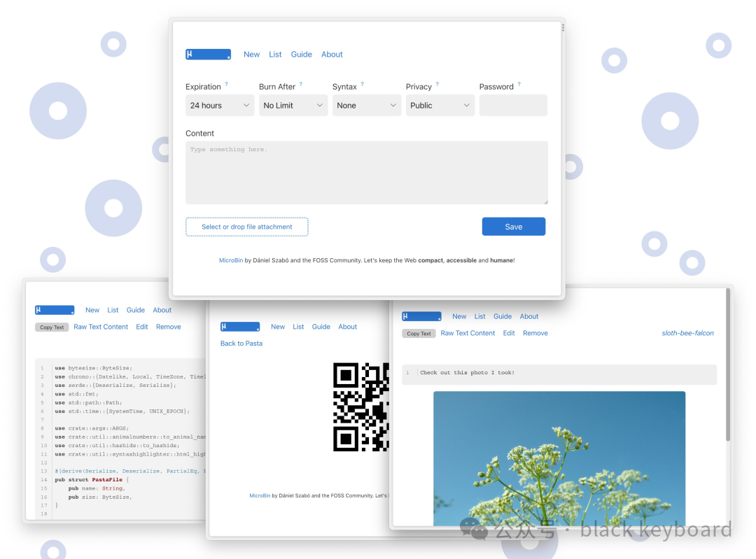Click the help icon next to Password

click(519, 85)
